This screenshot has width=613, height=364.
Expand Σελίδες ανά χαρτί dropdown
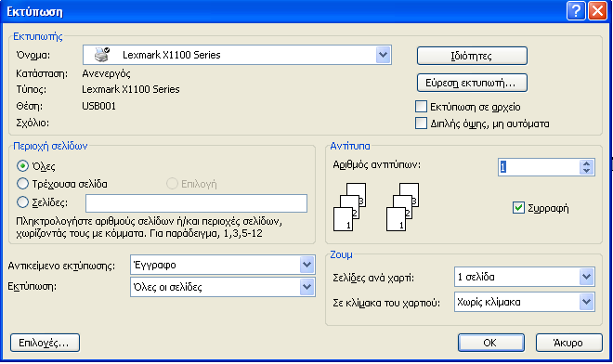coord(586,277)
